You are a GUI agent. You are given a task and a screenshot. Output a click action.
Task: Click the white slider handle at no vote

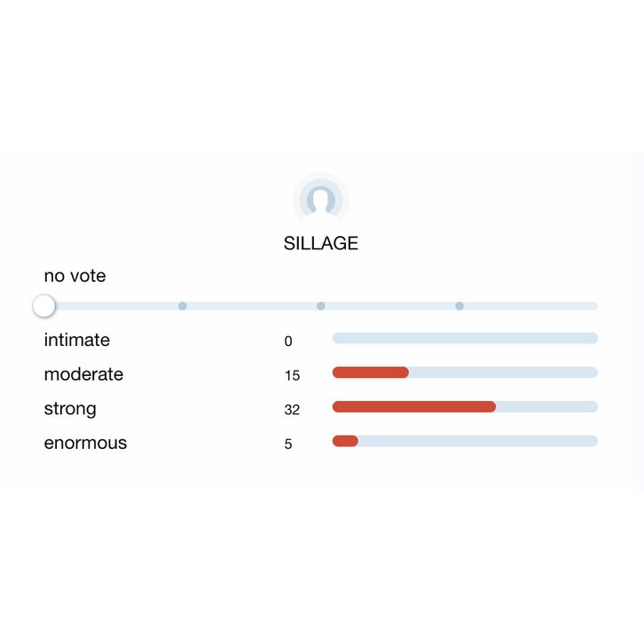(x=43, y=306)
